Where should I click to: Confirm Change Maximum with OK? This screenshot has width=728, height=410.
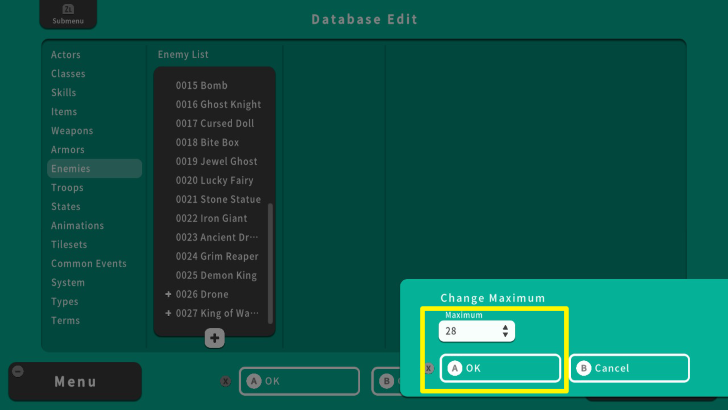pos(500,368)
